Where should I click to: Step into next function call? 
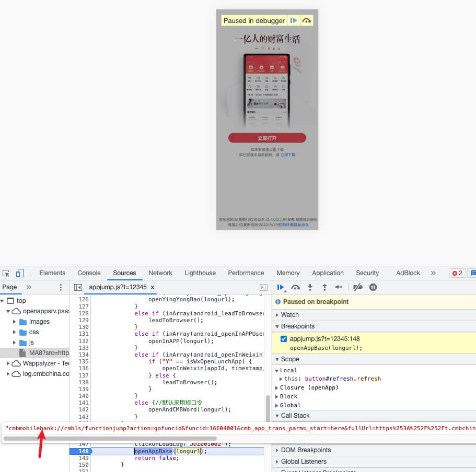point(310,287)
